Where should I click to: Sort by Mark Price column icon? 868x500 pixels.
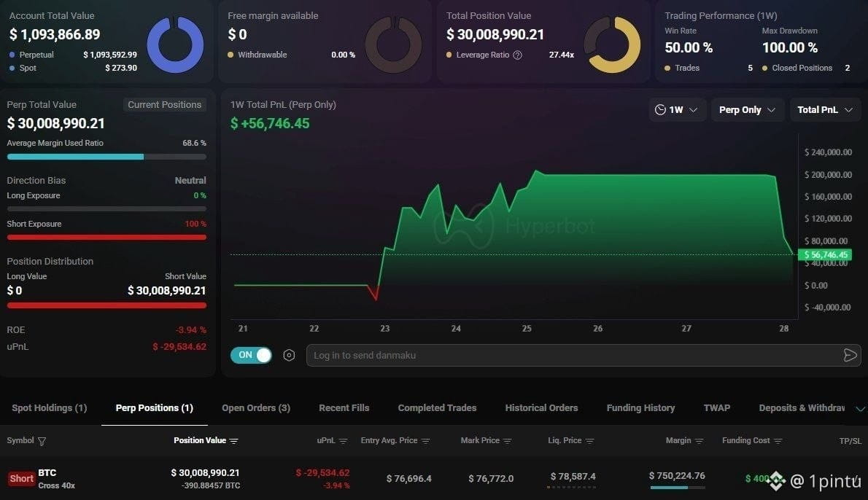[x=508, y=441]
